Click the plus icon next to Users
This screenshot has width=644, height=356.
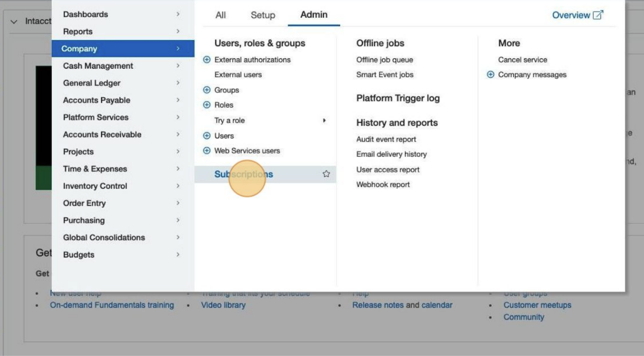click(x=207, y=136)
